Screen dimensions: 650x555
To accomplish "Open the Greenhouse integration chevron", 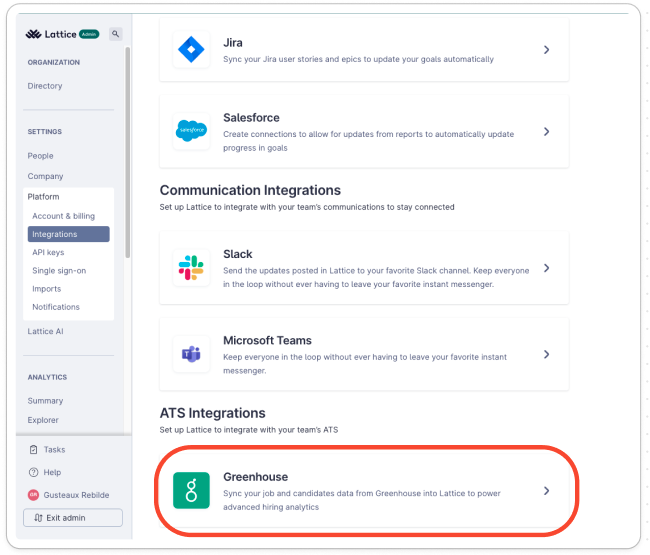I will [x=546, y=491].
